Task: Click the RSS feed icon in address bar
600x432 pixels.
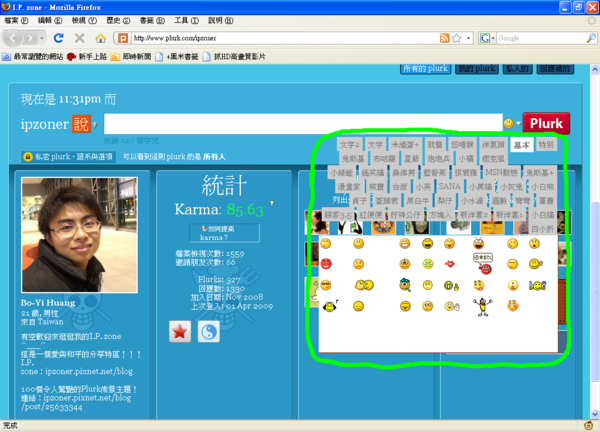Action: tap(444, 38)
